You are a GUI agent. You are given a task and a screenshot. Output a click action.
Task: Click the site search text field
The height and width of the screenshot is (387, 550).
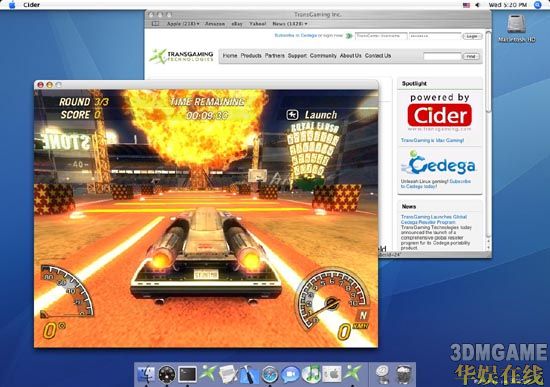tap(442, 56)
